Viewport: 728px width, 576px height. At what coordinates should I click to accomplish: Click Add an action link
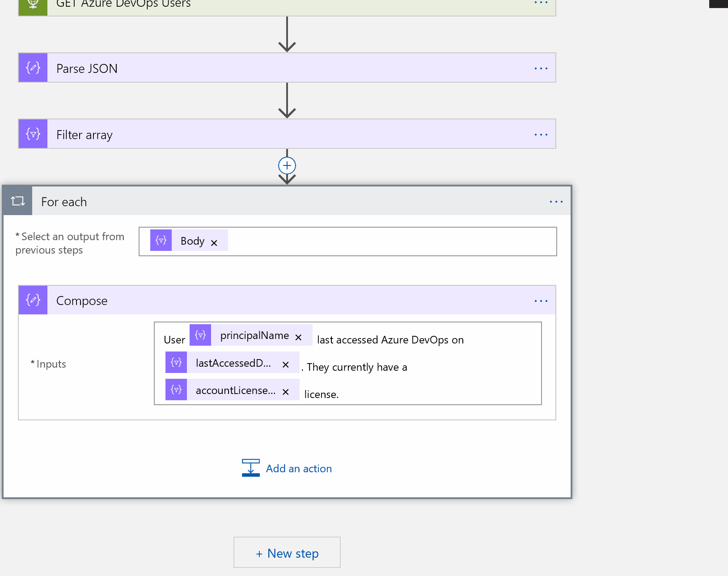pos(299,468)
